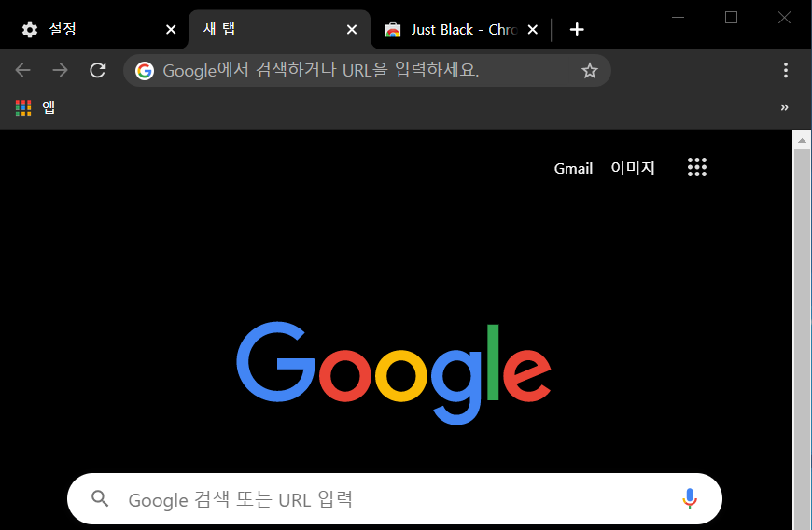Close the 설정 tab
This screenshot has width=812, height=530.
(171, 30)
